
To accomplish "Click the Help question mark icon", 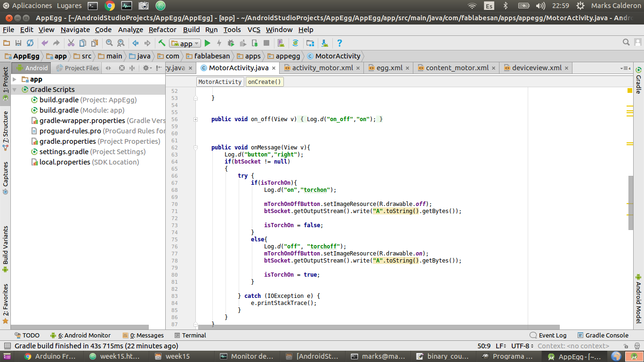I will (339, 43).
